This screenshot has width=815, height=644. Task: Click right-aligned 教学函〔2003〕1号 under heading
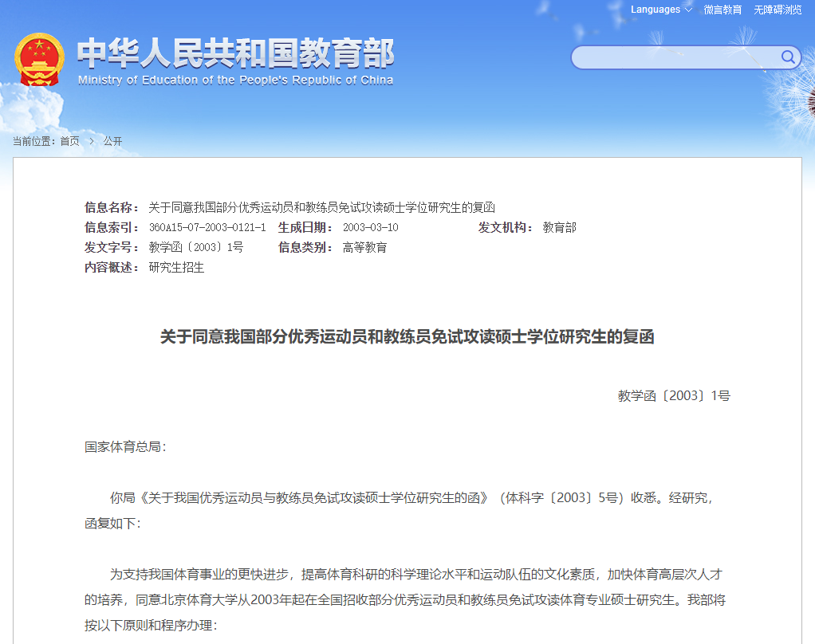pos(674,396)
